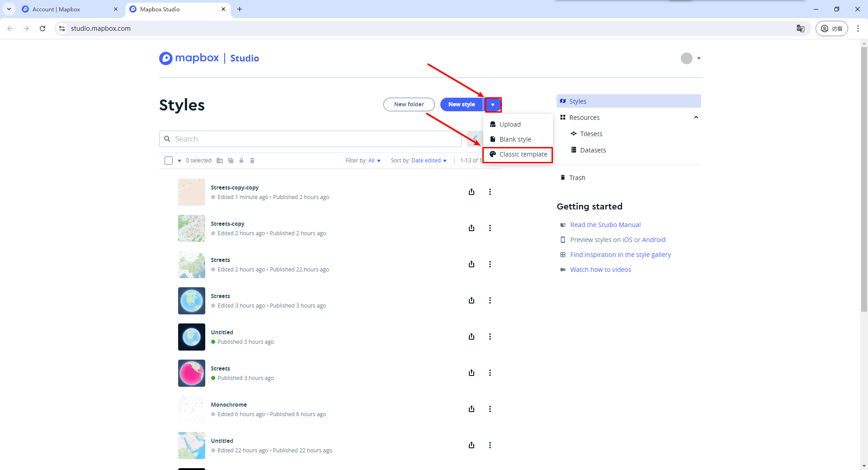This screenshot has height=470, width=868.
Task: Open the guest profile button
Action: (x=832, y=28)
